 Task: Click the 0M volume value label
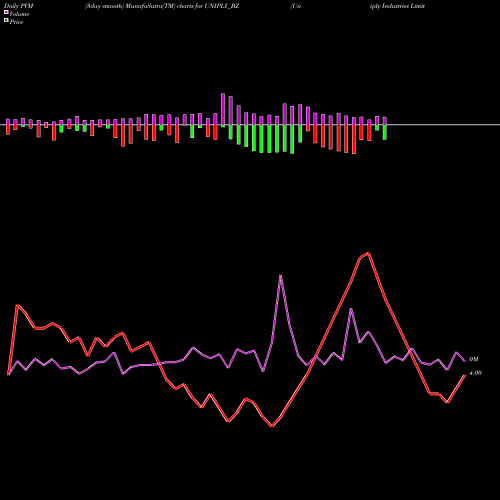[x=474, y=359]
